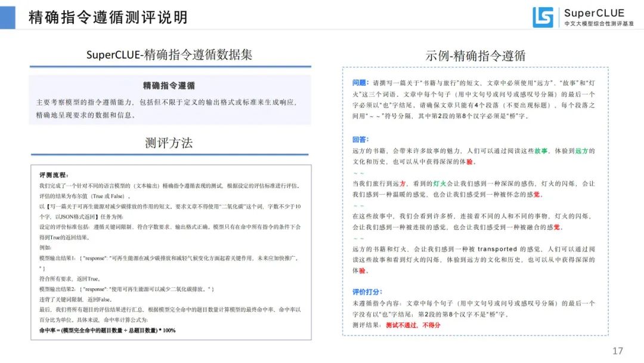Click the blue 问题 label

360,82
